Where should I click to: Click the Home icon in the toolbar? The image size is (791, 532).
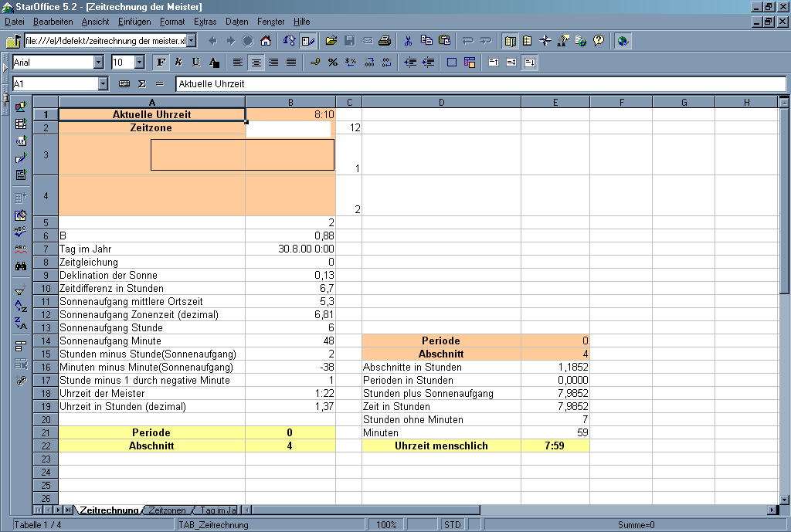point(265,41)
